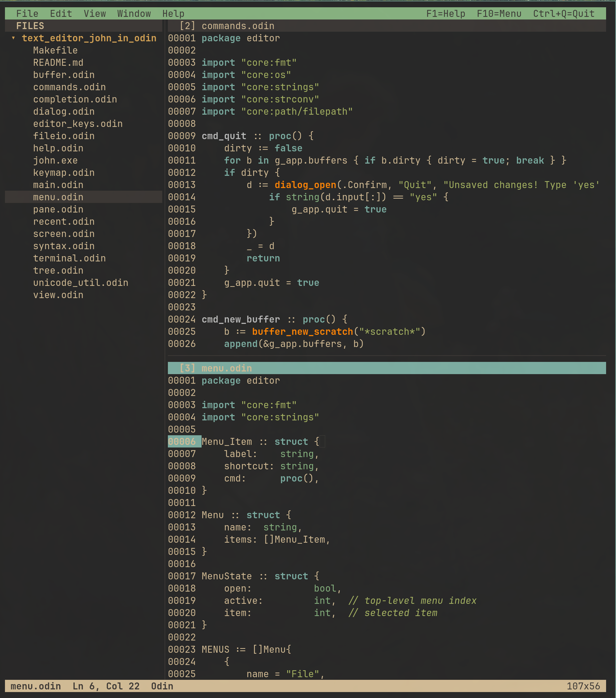
Task: Select the text_editor_john_in_odin root folder
Action: click(x=89, y=38)
